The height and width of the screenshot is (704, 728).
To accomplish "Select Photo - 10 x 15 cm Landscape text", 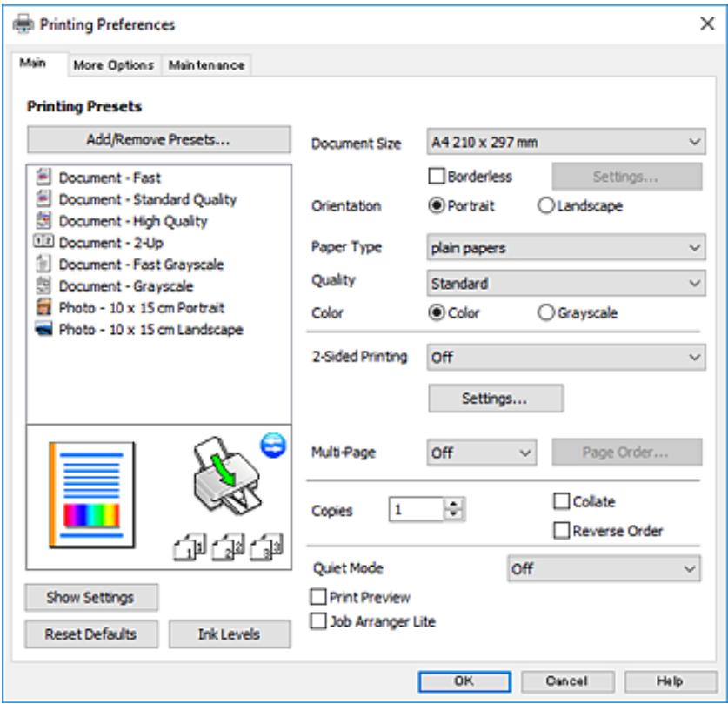I will pos(150,329).
